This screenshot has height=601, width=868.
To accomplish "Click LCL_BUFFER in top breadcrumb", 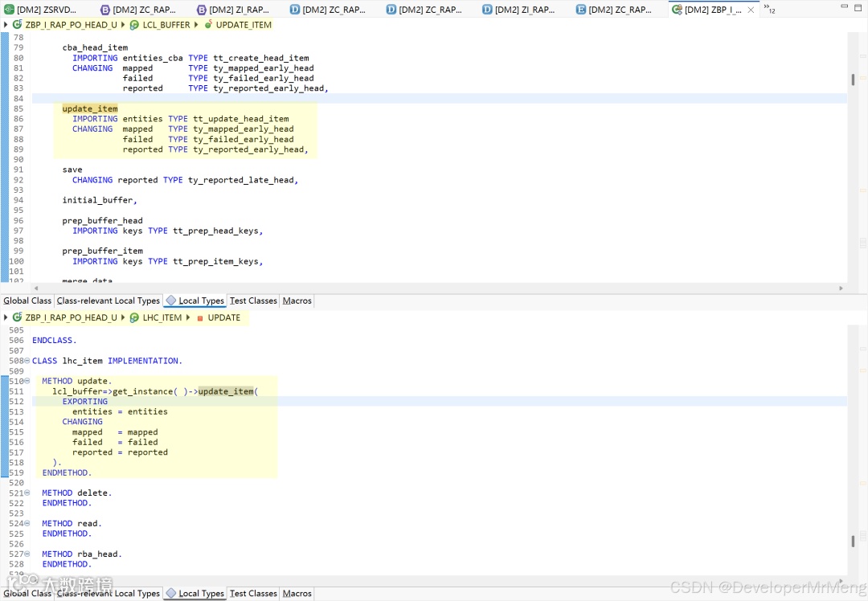I will pos(166,25).
